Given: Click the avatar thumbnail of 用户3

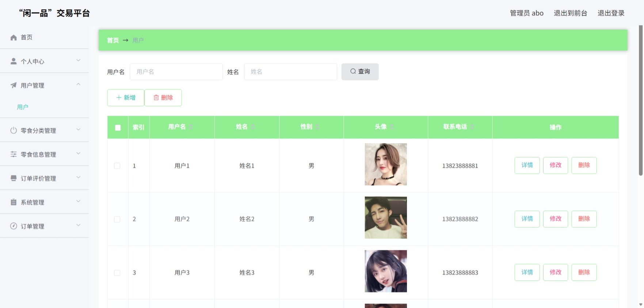Looking at the screenshot, I should tap(386, 271).
